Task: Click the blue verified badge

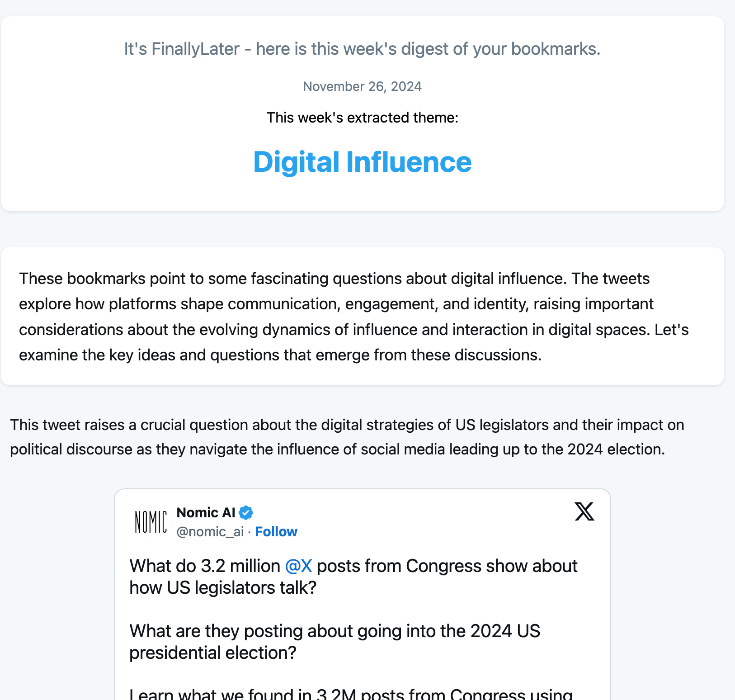Action: [246, 513]
